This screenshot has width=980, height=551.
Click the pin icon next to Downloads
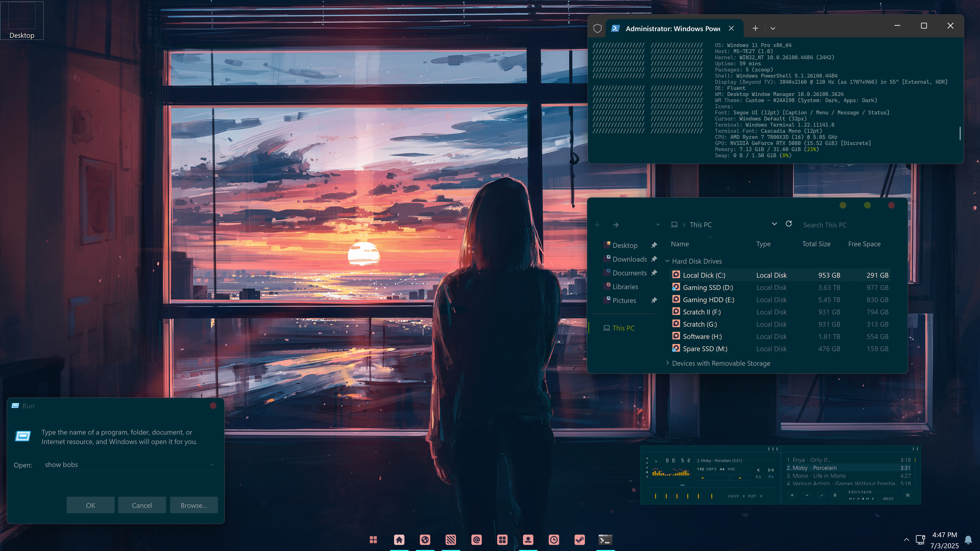(x=654, y=259)
